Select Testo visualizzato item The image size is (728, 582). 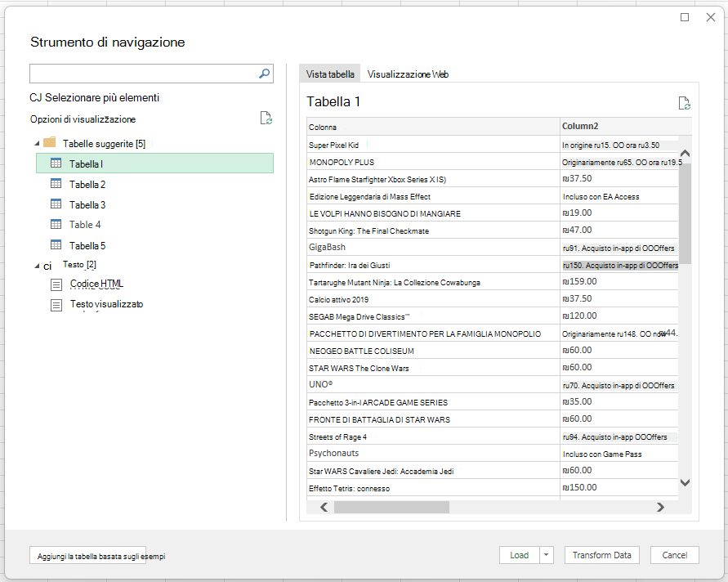click(x=106, y=304)
